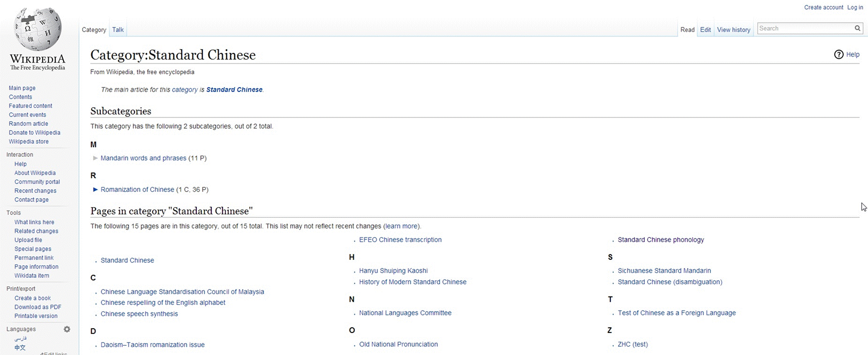Open the Help link near title
Screen dimensions: 868x355
coord(853,54)
